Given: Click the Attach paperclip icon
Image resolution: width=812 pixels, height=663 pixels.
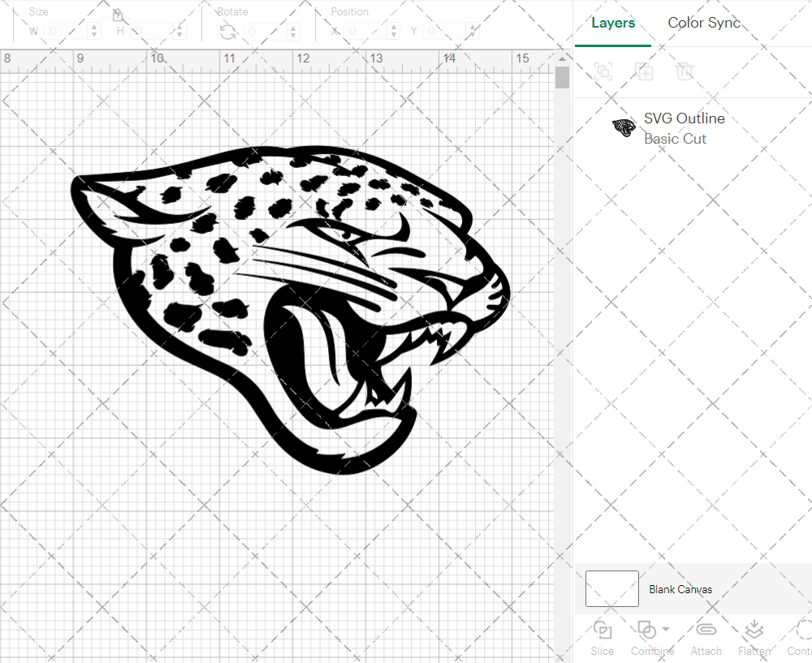Looking at the screenshot, I should (x=706, y=630).
